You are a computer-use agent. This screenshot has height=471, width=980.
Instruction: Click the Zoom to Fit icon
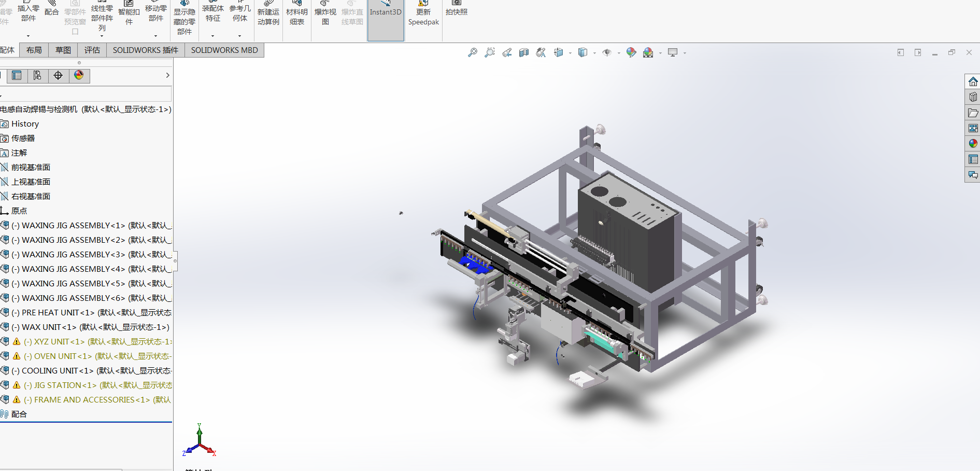(x=472, y=52)
